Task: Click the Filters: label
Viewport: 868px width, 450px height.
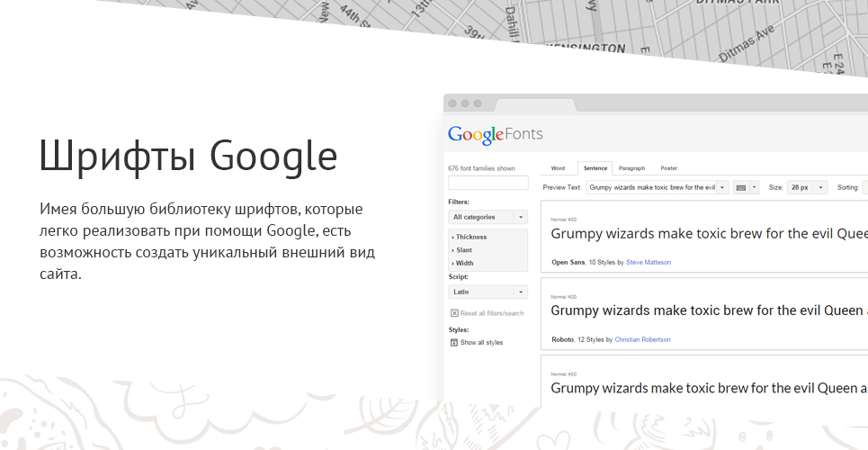Action: [459, 202]
